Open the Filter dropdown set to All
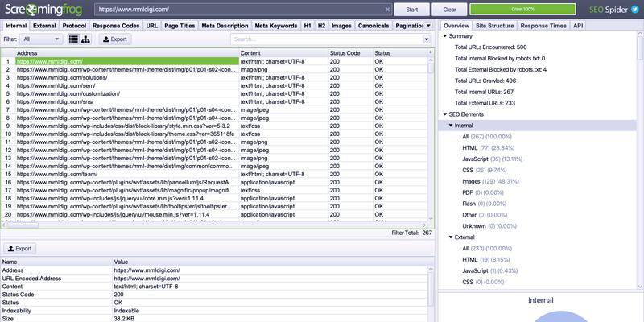This screenshot has width=644, height=322. point(42,39)
